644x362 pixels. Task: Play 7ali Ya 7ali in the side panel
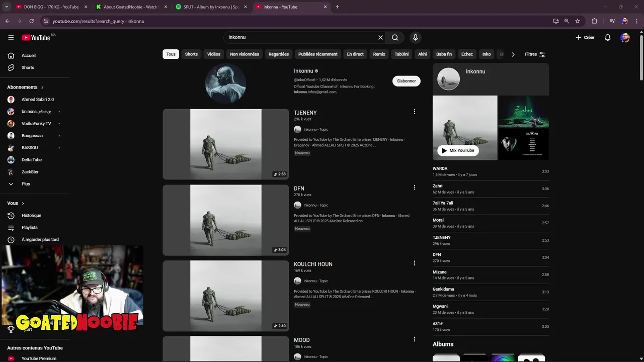pyautogui.click(x=491, y=206)
